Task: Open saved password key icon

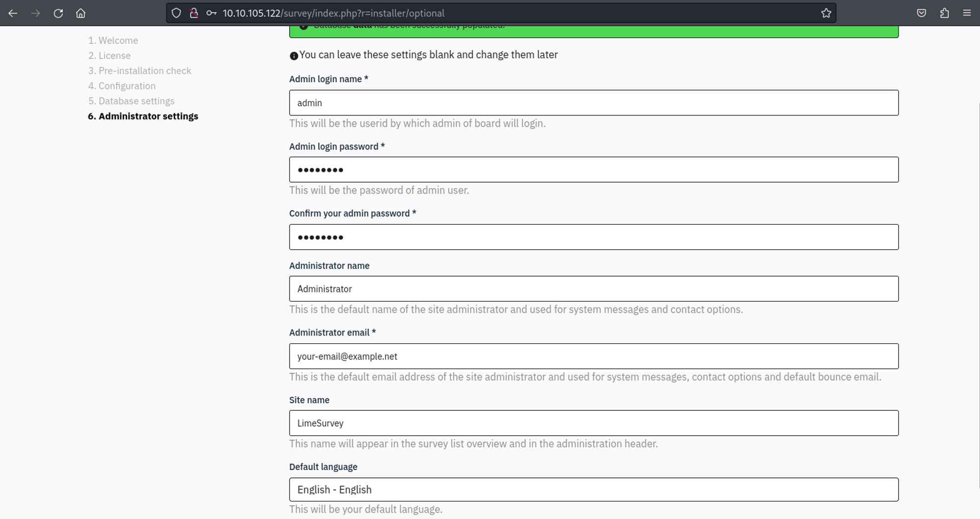Action: (211, 13)
